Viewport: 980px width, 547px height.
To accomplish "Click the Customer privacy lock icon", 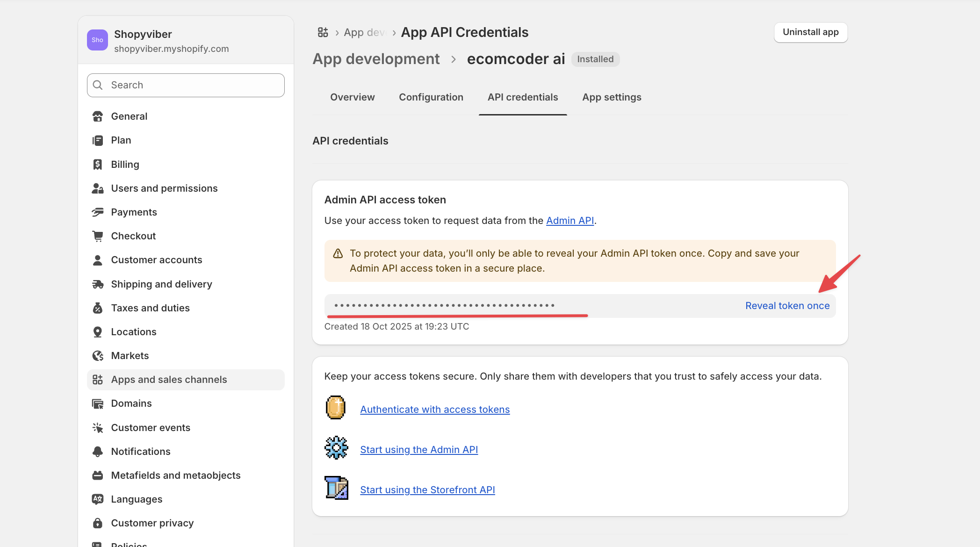I will (x=98, y=523).
